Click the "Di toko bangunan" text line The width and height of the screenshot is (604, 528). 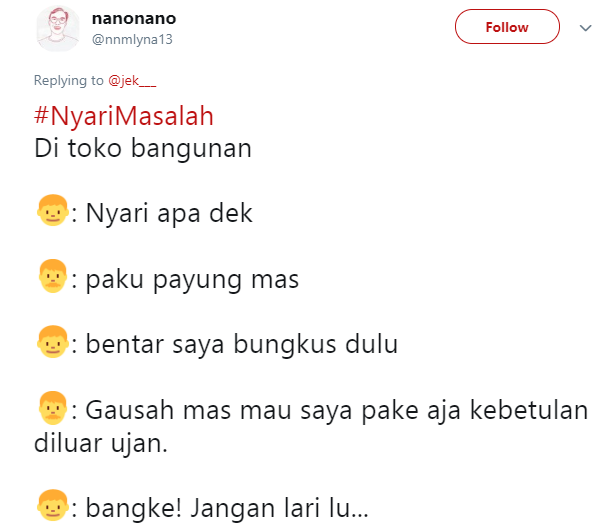coord(143,149)
